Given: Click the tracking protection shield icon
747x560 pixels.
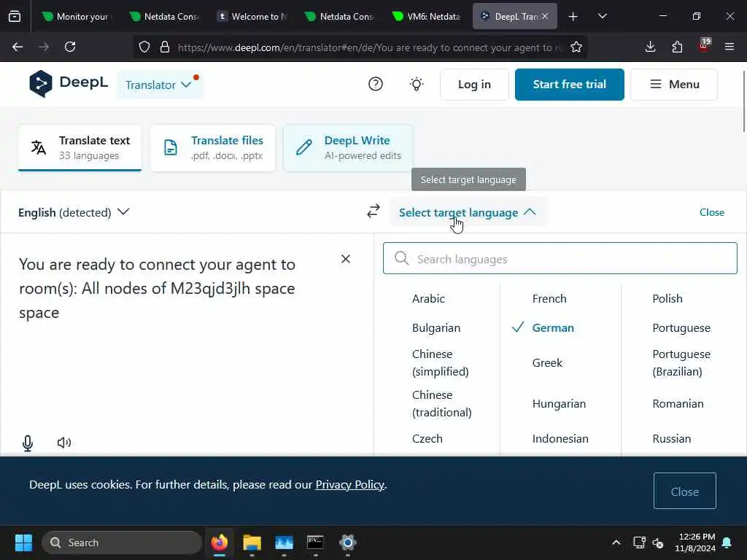Looking at the screenshot, I should 144,47.
